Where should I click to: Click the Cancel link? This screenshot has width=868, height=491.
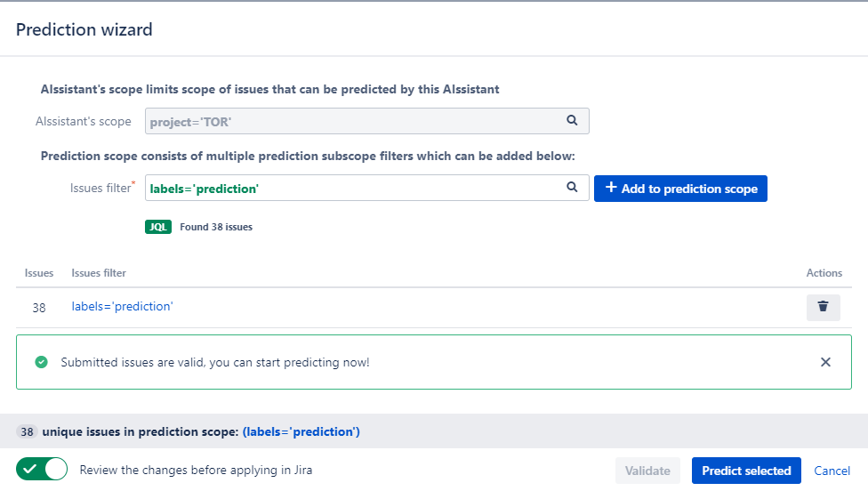pyautogui.click(x=832, y=471)
